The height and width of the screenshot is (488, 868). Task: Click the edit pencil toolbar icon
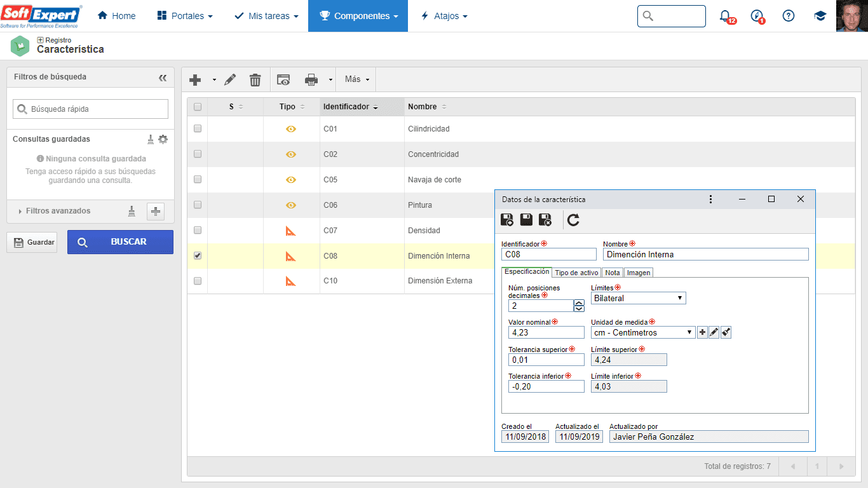tap(230, 79)
